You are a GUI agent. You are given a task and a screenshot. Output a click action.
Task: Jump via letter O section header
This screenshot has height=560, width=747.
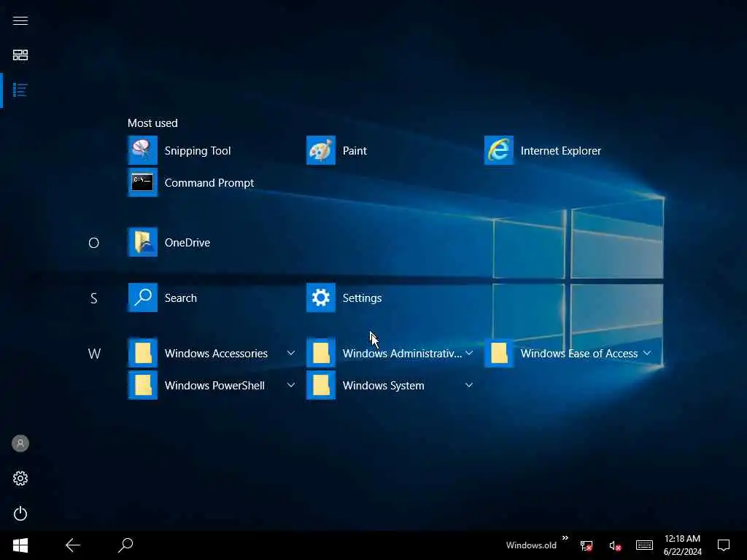tap(94, 243)
